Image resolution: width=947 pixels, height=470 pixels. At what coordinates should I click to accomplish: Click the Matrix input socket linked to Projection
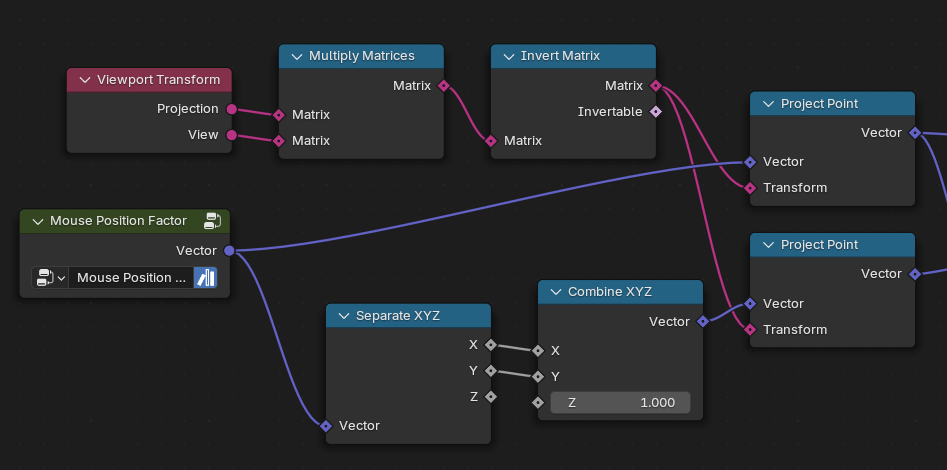pos(278,115)
